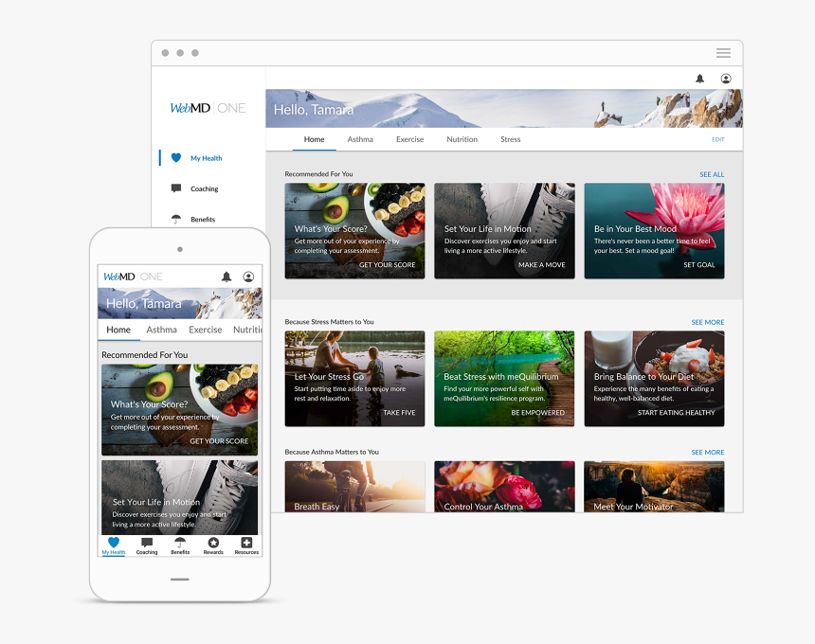The height and width of the screenshot is (644, 815).
Task: Select the My Health heart icon in sidebar
Action: (x=176, y=158)
